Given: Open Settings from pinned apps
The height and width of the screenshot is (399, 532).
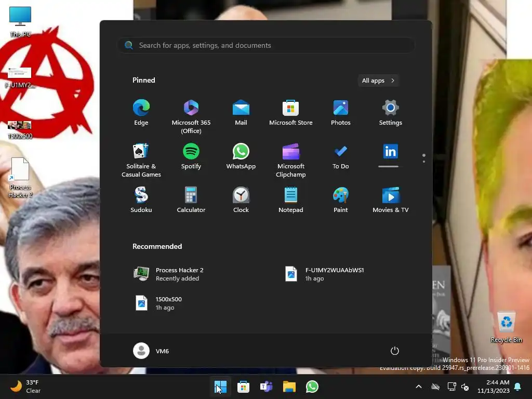Looking at the screenshot, I should tap(391, 113).
